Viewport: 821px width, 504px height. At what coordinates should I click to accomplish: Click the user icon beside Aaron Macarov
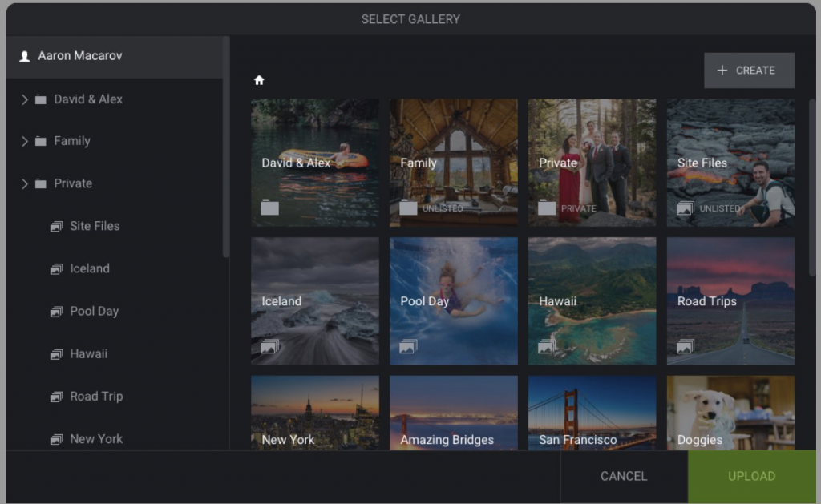pos(24,56)
